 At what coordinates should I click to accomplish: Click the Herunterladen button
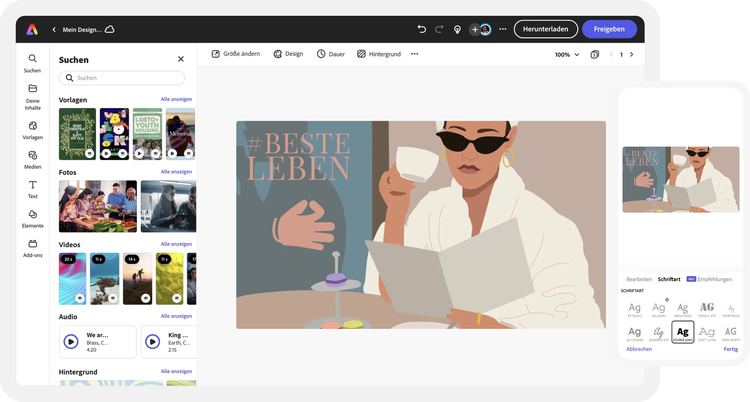[x=545, y=29]
